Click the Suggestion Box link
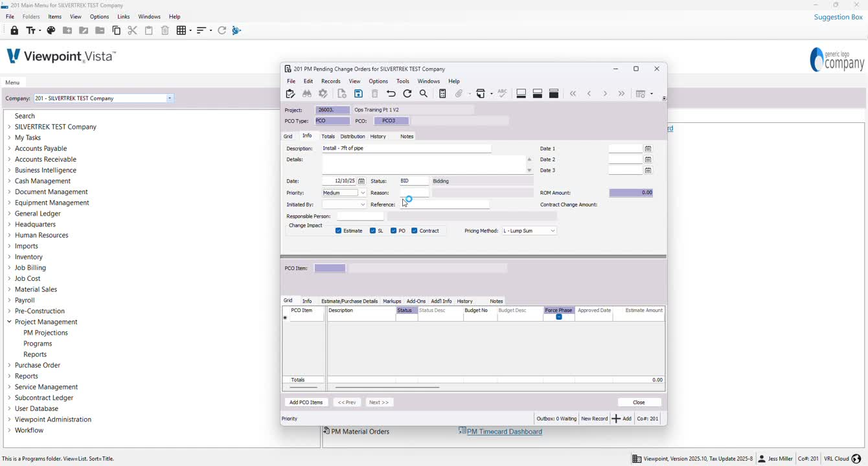The image size is (868, 466). coord(838,17)
